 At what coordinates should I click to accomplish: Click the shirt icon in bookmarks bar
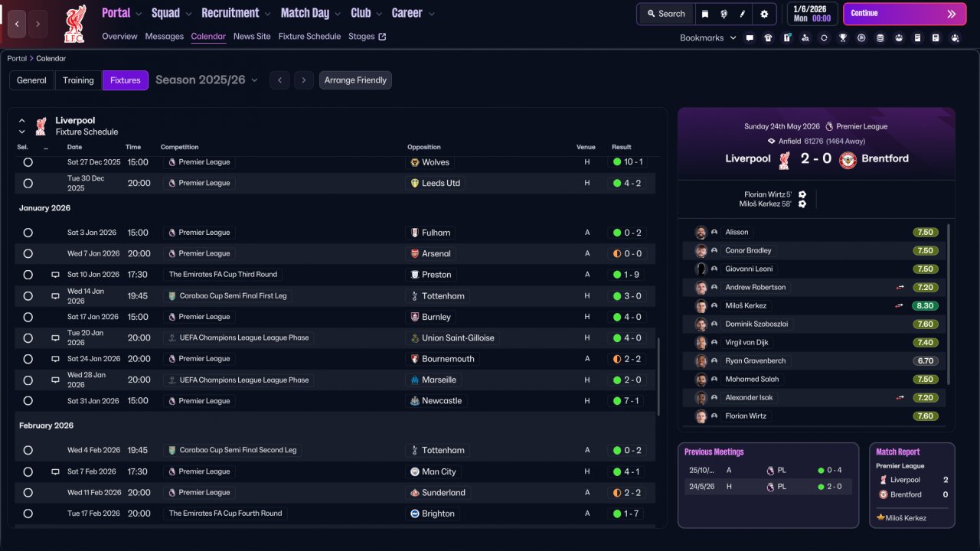(768, 37)
